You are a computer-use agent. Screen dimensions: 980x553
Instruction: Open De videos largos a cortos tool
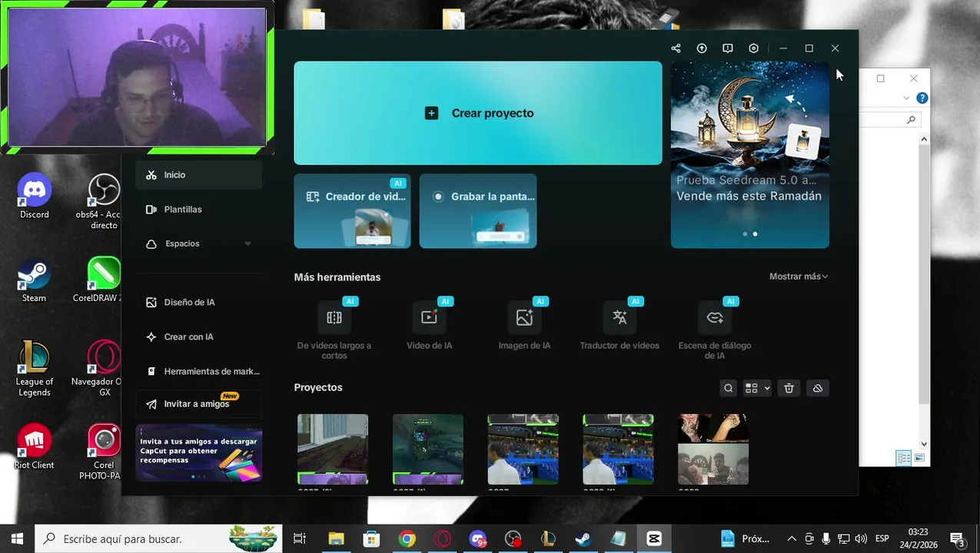(x=334, y=330)
